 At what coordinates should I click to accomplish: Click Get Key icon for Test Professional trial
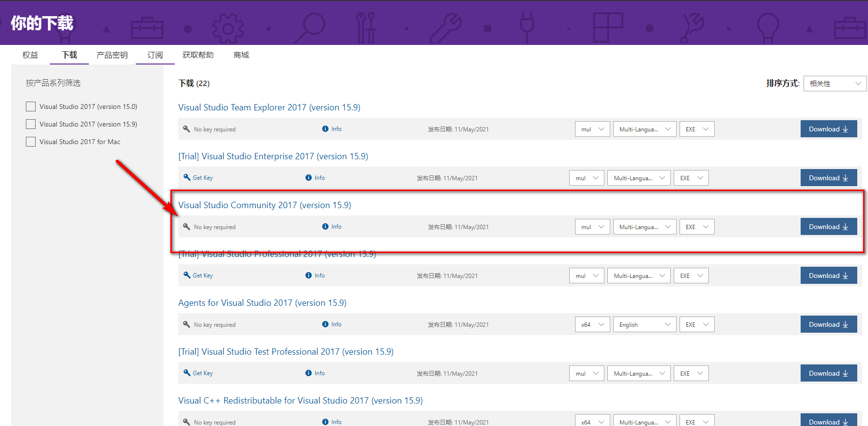click(x=187, y=373)
